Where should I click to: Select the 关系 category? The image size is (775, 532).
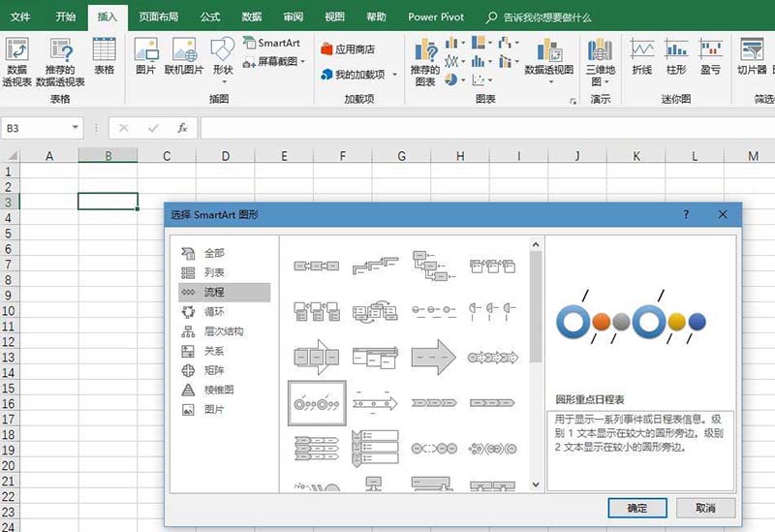point(225,351)
